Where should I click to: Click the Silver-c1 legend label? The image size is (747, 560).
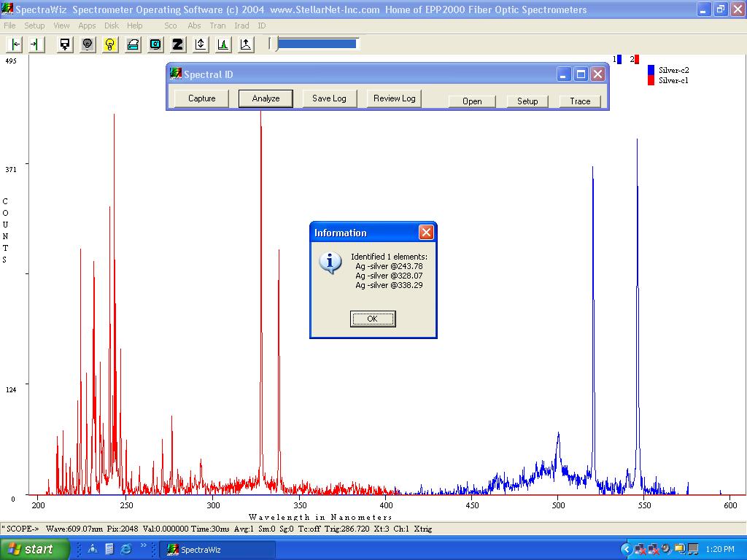tap(673, 80)
